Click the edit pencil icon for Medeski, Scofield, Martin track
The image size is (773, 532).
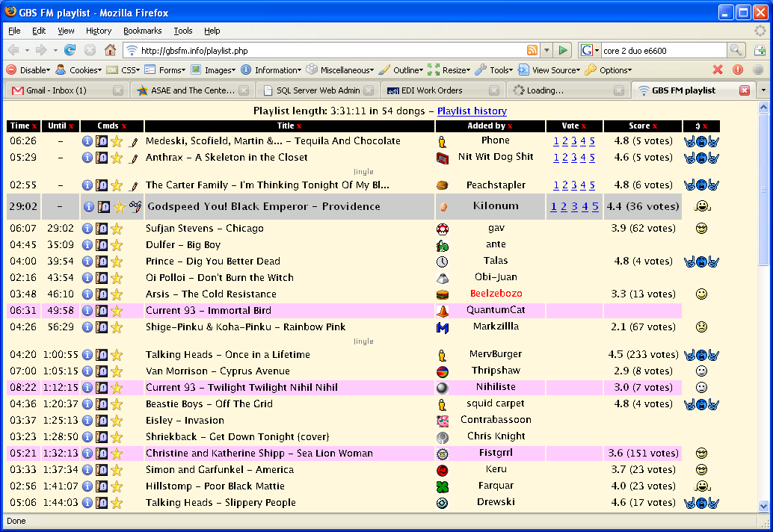(x=133, y=142)
